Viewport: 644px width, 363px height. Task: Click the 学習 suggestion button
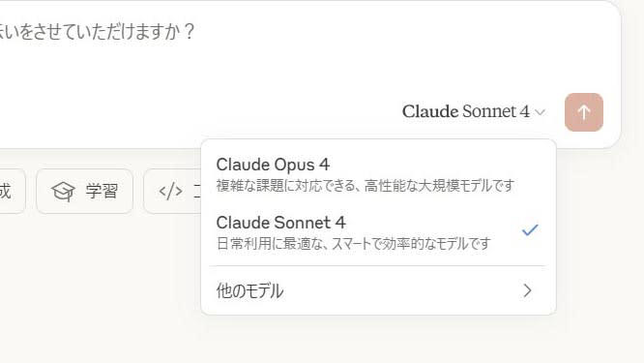[84, 192]
